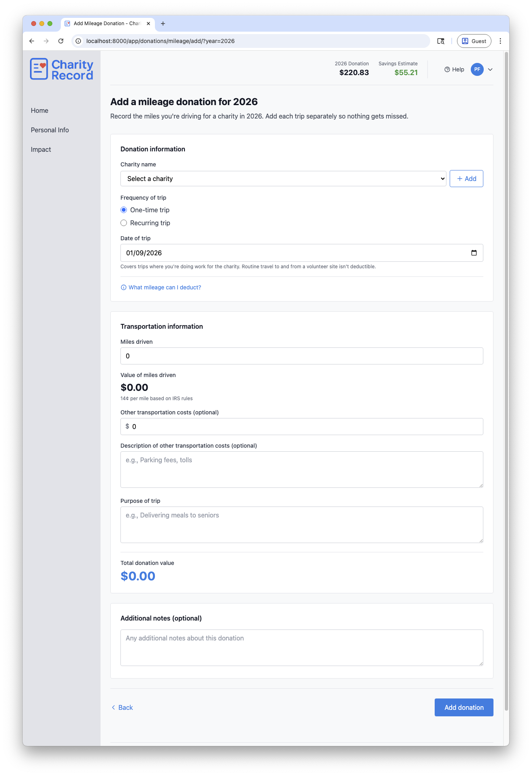The width and height of the screenshot is (532, 776).
Task: Select the Recurring trip option
Action: [x=124, y=223]
